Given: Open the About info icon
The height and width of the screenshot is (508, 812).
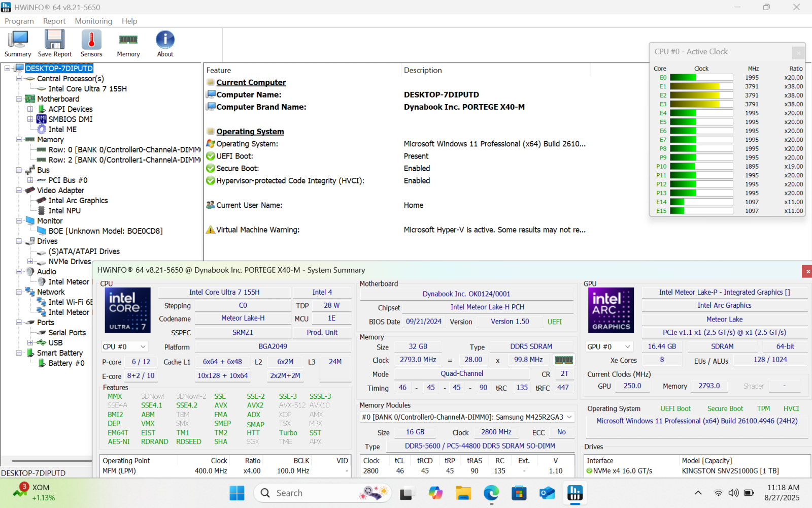Looking at the screenshot, I should pos(165,40).
